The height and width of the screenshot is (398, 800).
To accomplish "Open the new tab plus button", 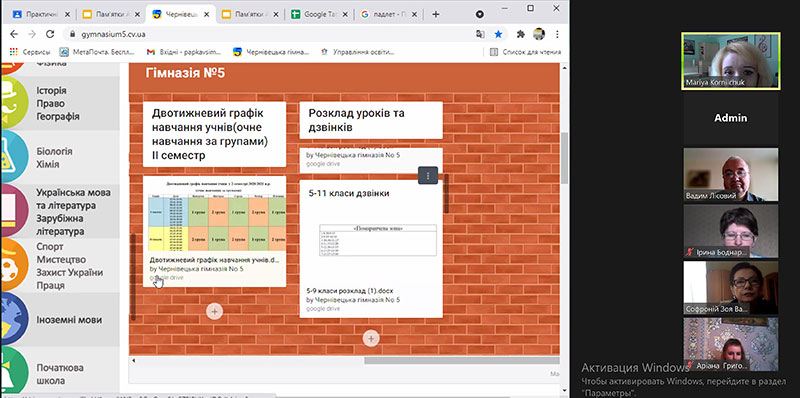I will [x=436, y=14].
